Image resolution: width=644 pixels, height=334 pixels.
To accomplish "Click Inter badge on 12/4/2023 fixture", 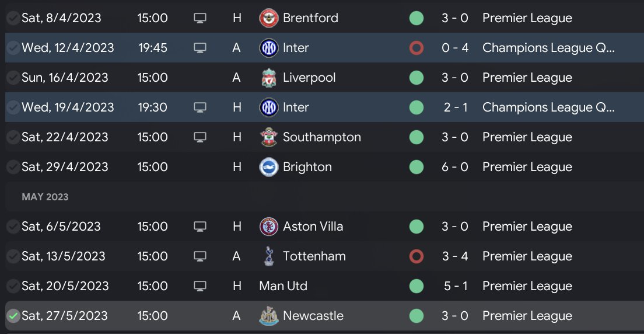I will pos(268,48).
